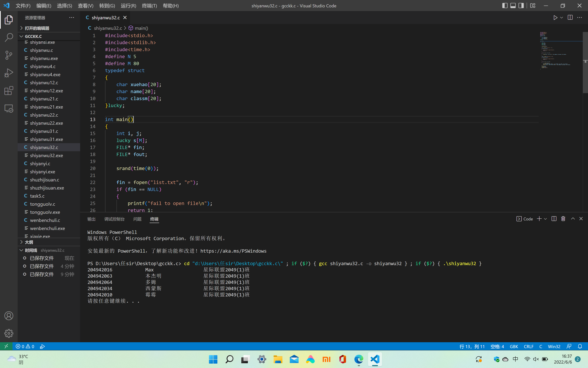Collapse the GCCKK.C folder section
This screenshot has width=588, height=368.
coord(49,36)
